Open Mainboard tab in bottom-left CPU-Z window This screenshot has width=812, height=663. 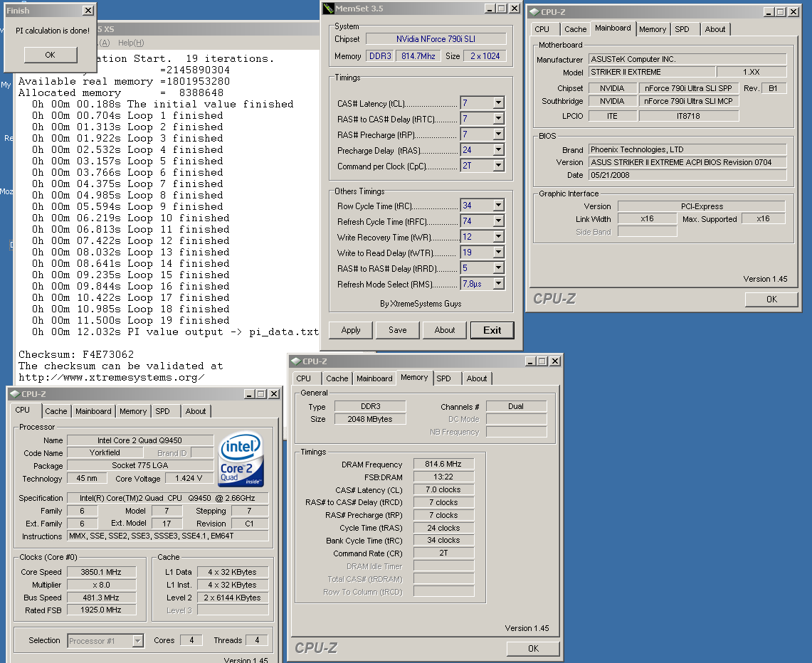[x=93, y=411]
